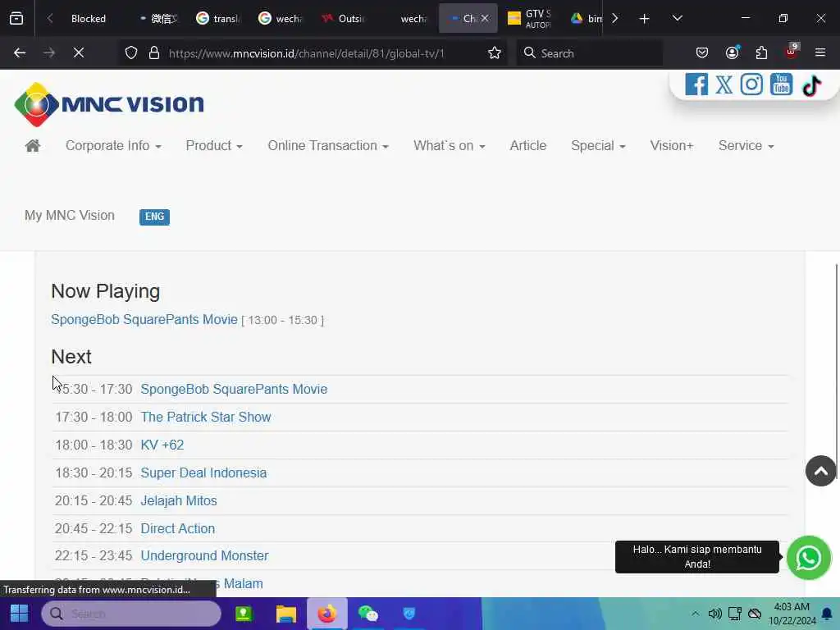Switch to the Outsi tab

pyautogui.click(x=344, y=19)
